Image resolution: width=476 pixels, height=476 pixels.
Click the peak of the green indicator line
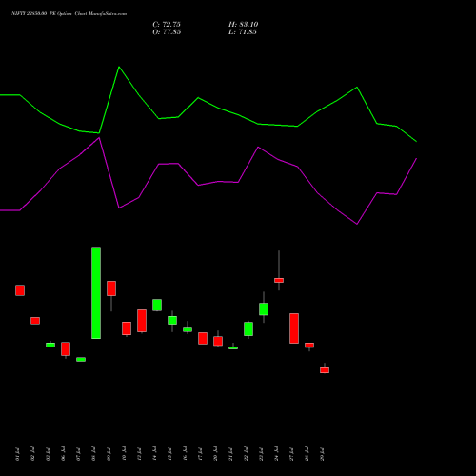click(x=119, y=67)
